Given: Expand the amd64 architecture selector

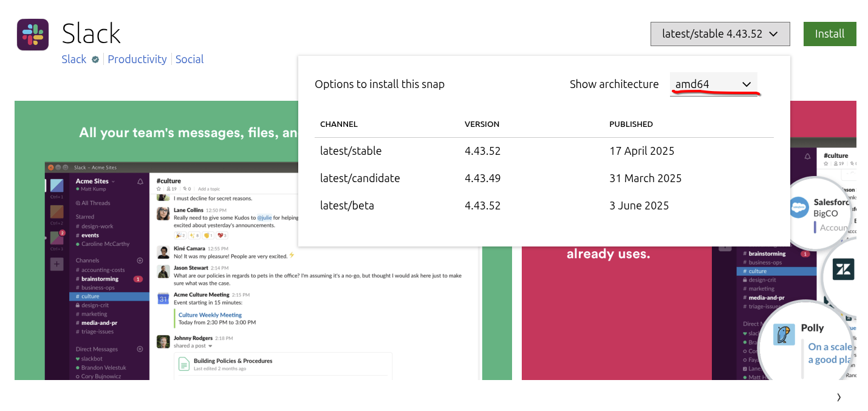Looking at the screenshot, I should pyautogui.click(x=713, y=84).
